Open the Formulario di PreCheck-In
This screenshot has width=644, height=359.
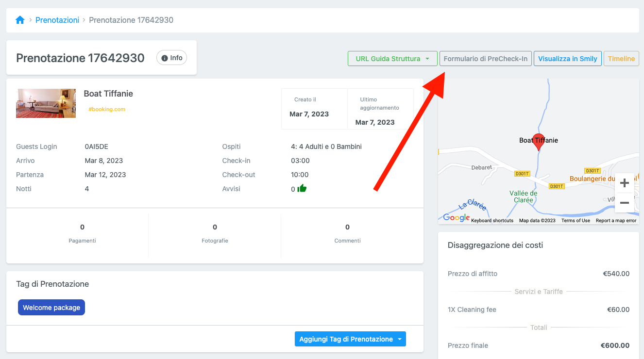[x=485, y=59]
